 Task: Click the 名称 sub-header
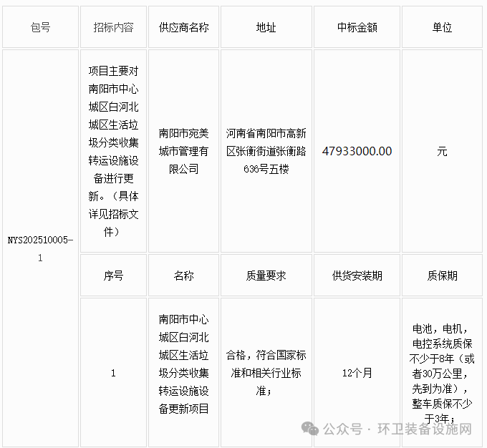pyautogui.click(x=183, y=276)
